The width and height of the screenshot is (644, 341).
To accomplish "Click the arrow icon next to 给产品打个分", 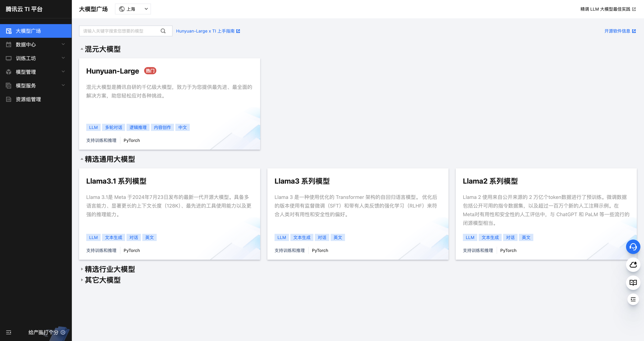I will point(63,332).
